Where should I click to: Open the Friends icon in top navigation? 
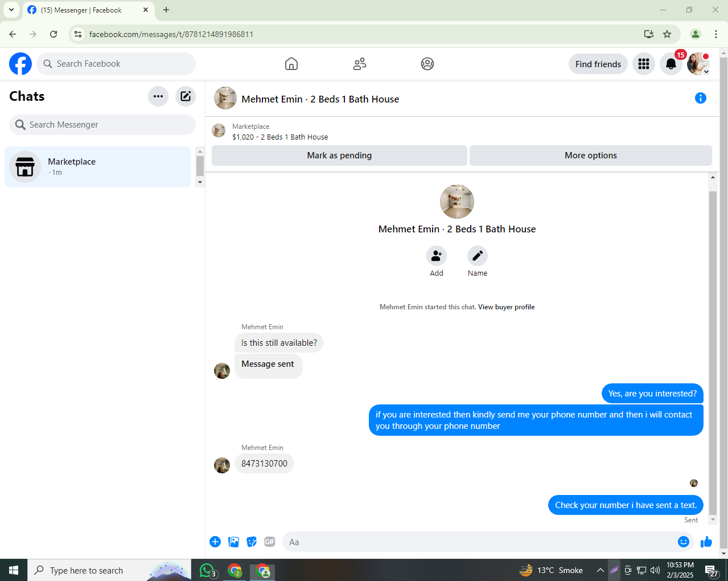tap(359, 64)
